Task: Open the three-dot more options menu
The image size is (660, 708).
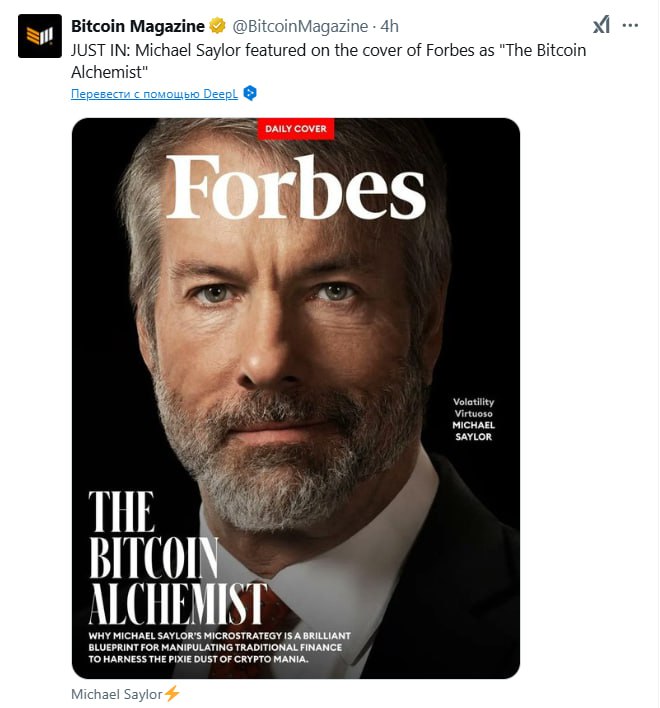Action: (x=630, y=25)
